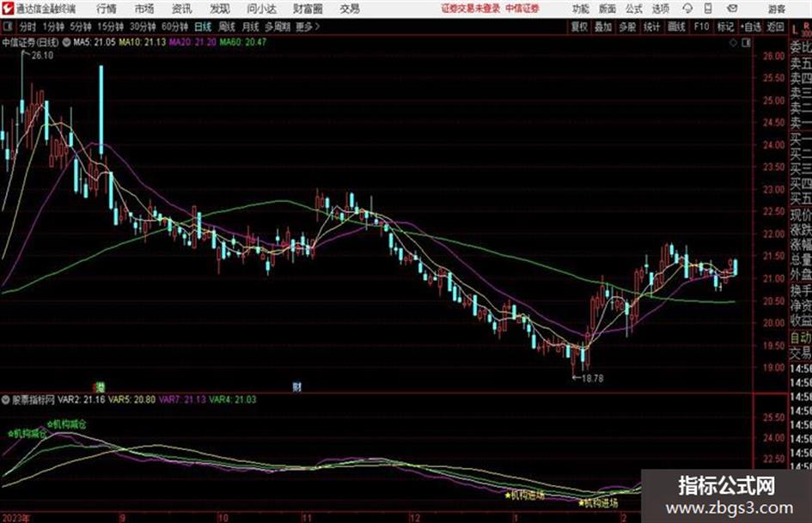Screen dimensions: 812x523
Task: Click the 游客 guest account label
Action: [x=777, y=9]
